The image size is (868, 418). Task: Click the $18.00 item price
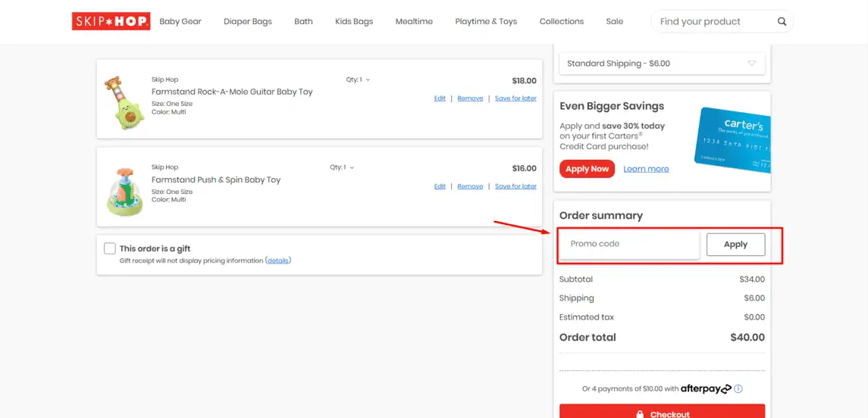pyautogui.click(x=525, y=81)
